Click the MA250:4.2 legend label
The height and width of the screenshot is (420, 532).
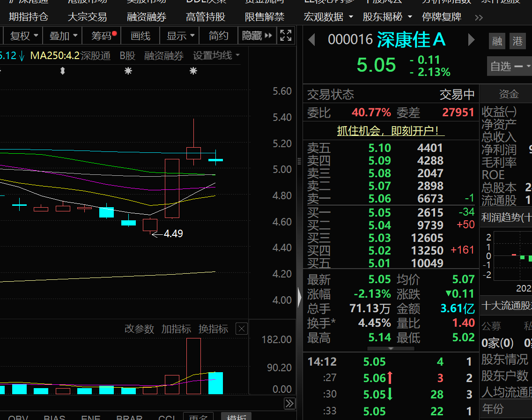point(55,55)
